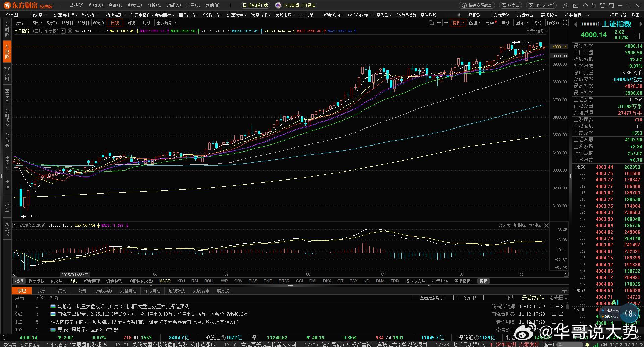644x347 pixels.
Task: Click the back arrow icon in title bar
Action: click(594, 5)
